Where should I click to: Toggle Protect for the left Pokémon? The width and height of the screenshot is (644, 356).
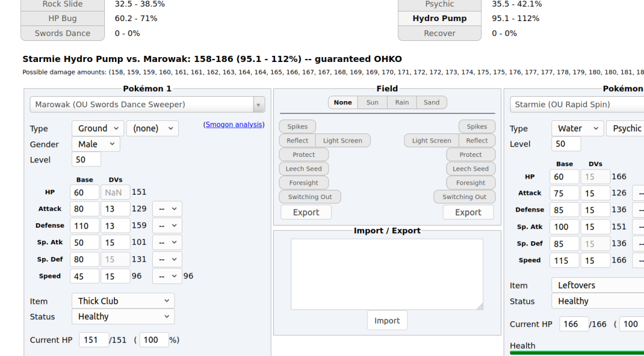(304, 154)
